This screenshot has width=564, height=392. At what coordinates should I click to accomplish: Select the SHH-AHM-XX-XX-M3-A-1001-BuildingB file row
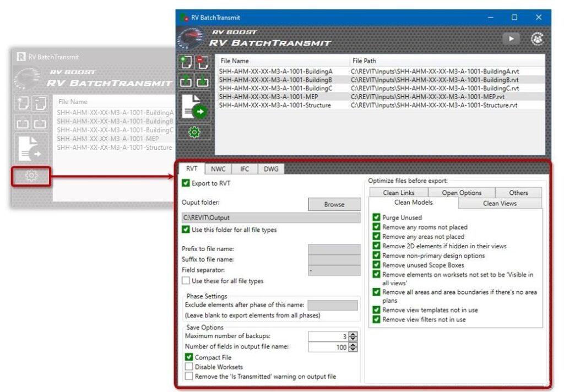[380, 80]
